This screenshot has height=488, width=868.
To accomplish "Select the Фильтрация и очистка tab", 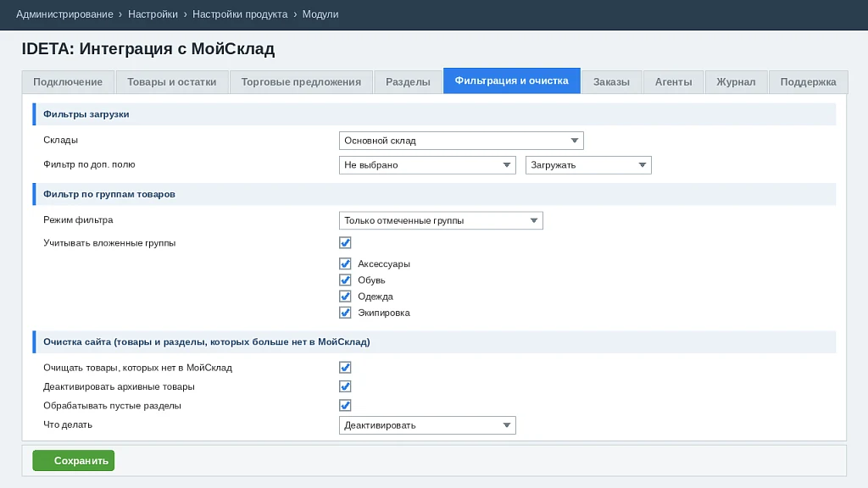I will tap(511, 80).
